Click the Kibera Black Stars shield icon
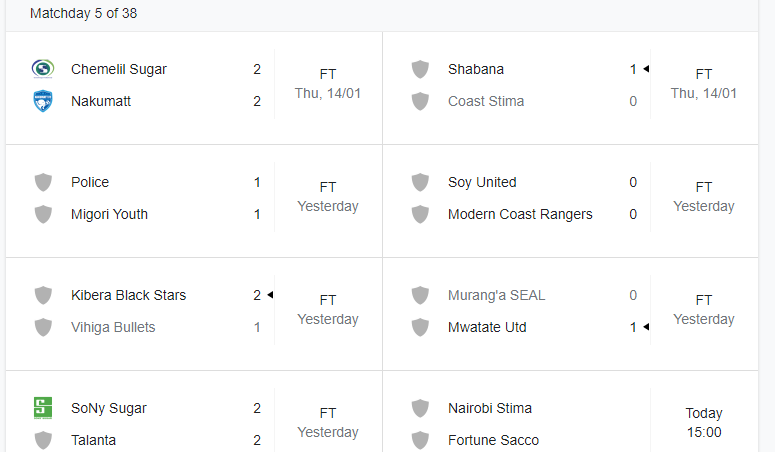Screen dimensions: 775x452 click(43, 295)
